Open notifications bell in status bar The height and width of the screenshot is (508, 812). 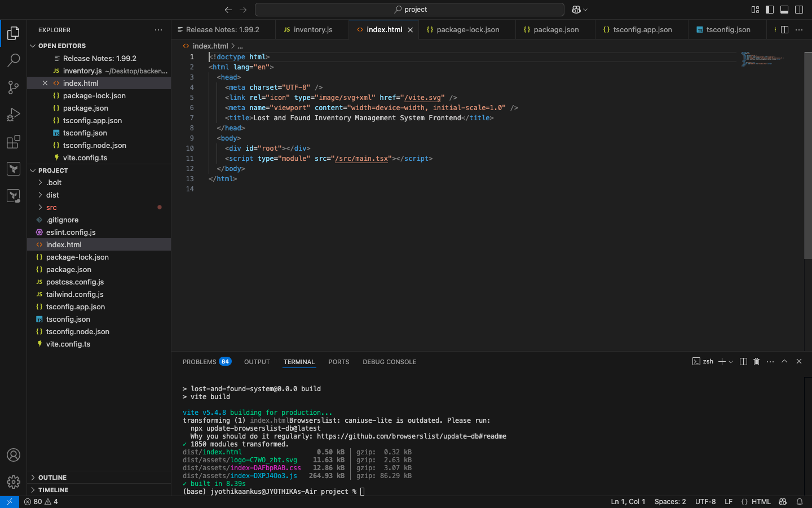800,502
